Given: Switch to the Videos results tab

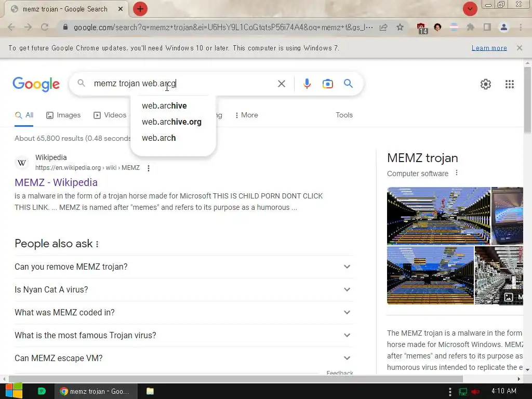Looking at the screenshot, I should (x=110, y=115).
